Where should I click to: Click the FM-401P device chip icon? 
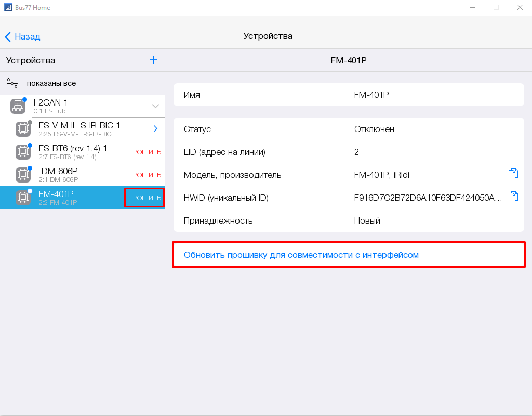[x=23, y=198]
